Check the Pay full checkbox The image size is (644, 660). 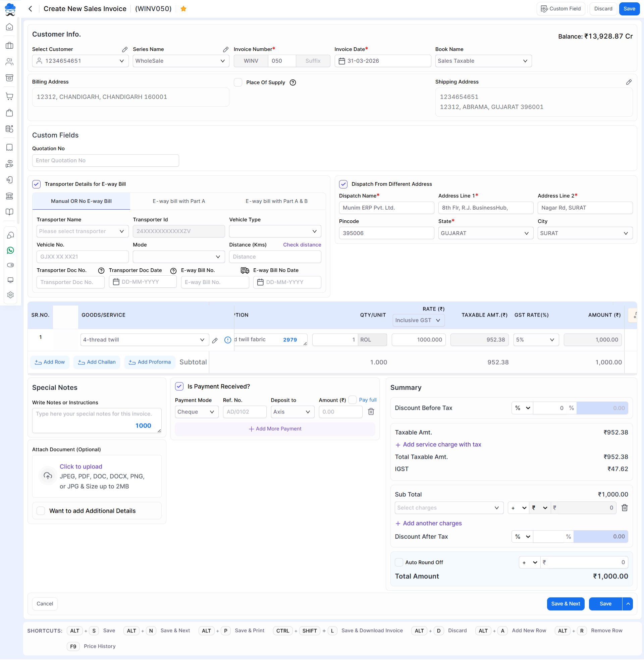pos(353,400)
